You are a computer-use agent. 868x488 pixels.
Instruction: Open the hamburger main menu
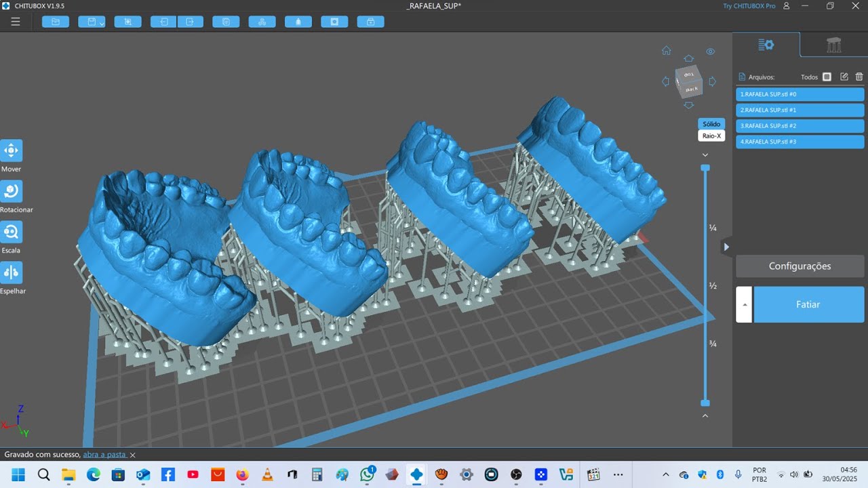[16, 22]
